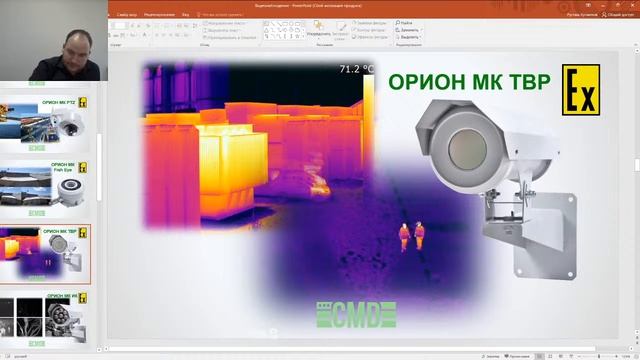Click the zoom slider handle
The height and width of the screenshot is (360, 640).
599,356
